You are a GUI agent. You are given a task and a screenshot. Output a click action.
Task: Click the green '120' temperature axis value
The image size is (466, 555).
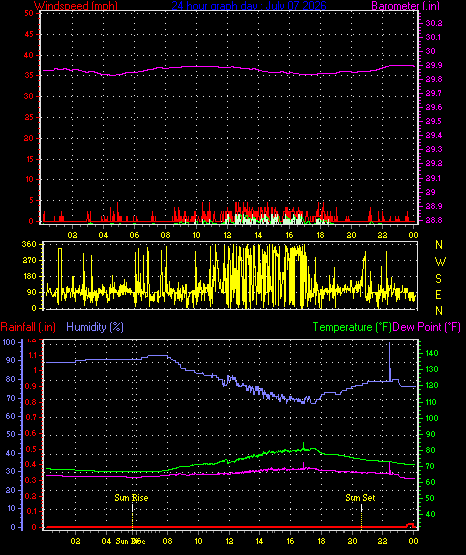coord(432,385)
